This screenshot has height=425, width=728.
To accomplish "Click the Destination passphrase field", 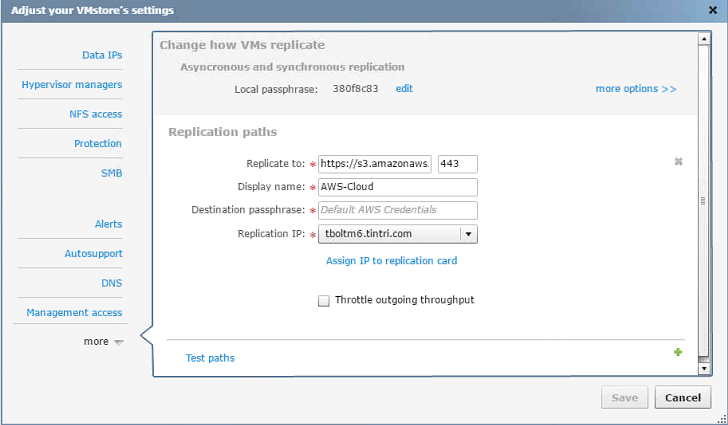I will click(398, 210).
